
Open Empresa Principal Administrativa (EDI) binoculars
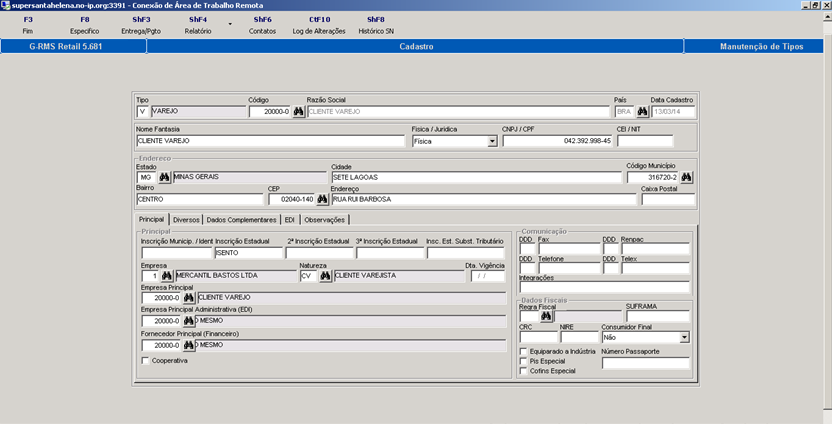point(189,321)
